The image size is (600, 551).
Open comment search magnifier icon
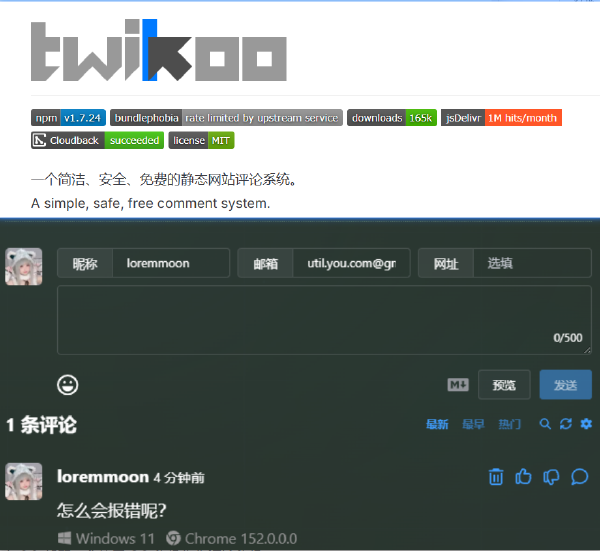[545, 424]
